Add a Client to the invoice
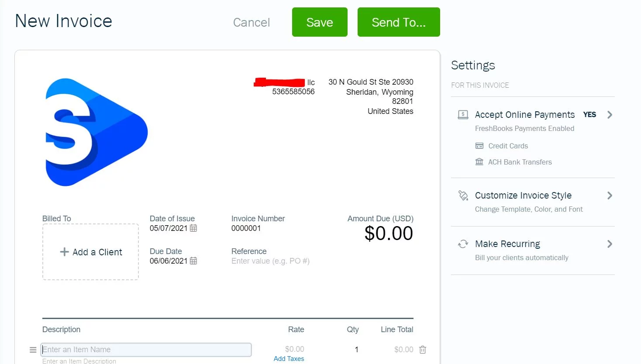 (91, 252)
